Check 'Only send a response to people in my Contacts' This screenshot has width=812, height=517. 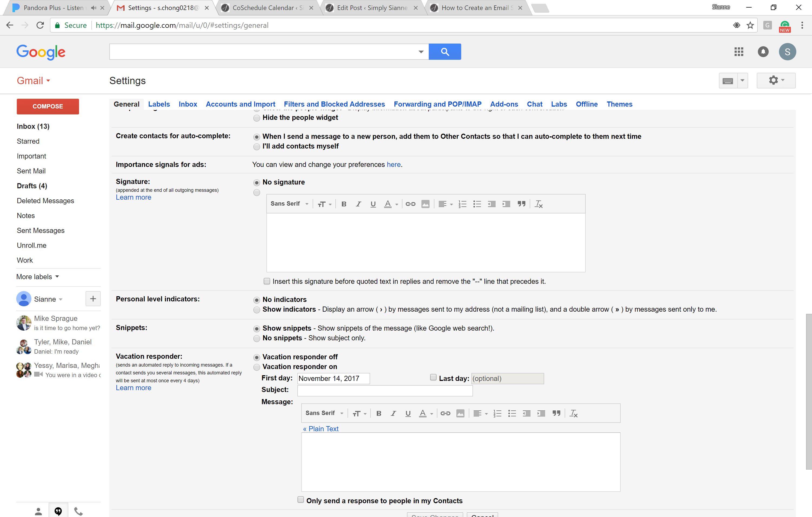click(x=300, y=500)
